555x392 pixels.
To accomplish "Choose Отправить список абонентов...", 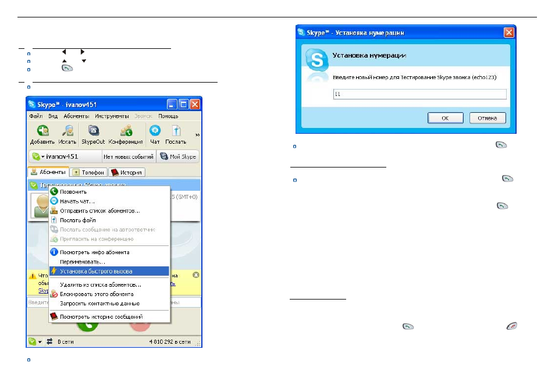I will (109, 211).
